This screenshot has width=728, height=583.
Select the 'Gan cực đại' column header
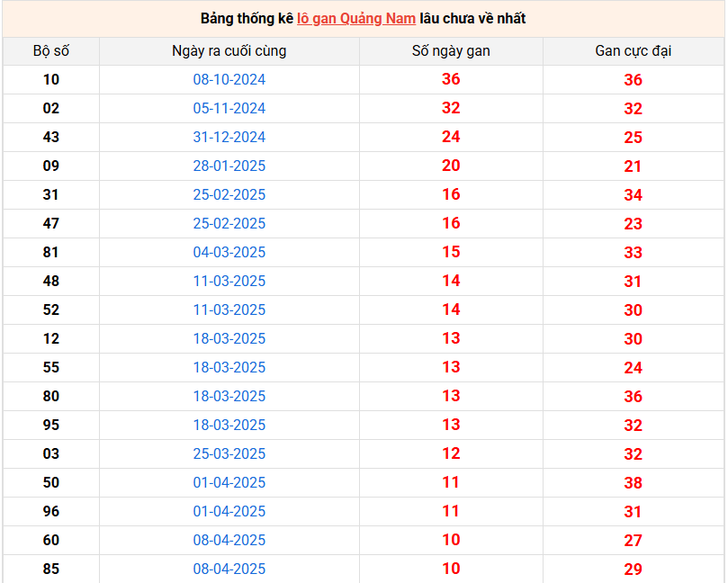pyautogui.click(x=633, y=51)
